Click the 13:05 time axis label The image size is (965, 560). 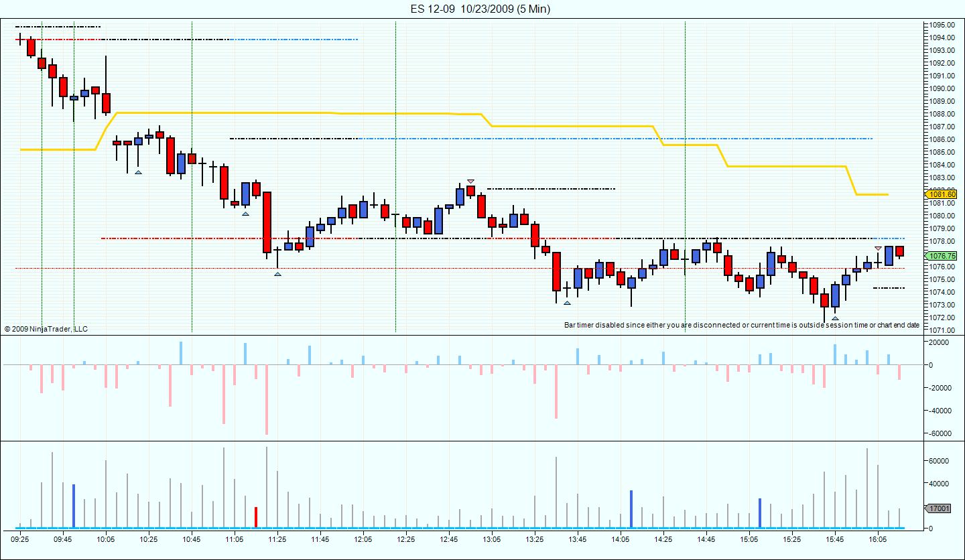(x=492, y=539)
